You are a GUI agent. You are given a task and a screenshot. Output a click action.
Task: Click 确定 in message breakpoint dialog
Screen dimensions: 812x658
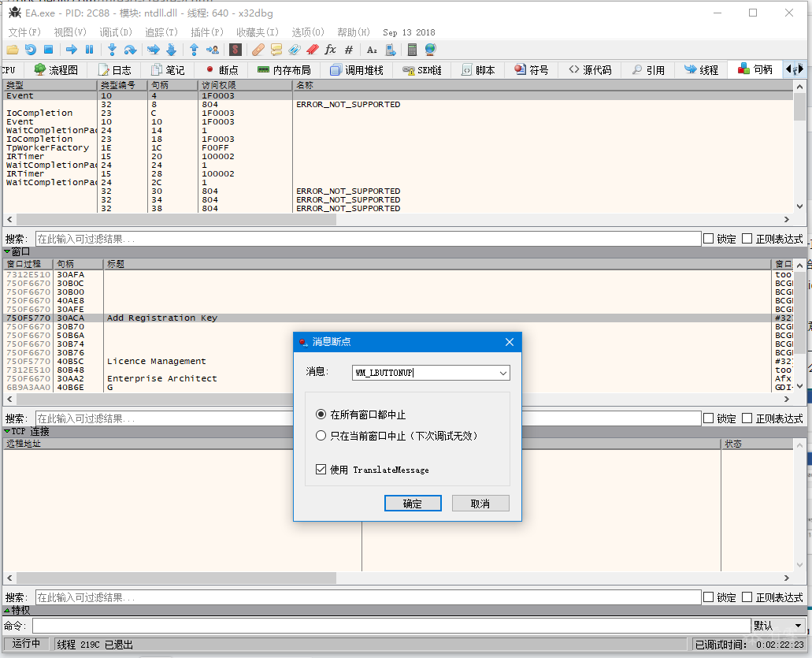click(413, 503)
